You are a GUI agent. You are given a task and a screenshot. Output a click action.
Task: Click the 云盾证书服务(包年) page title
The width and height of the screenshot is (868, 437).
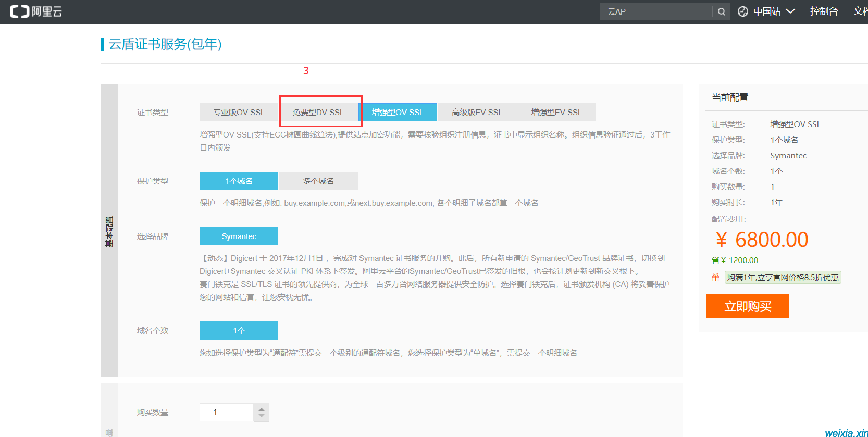click(x=165, y=44)
